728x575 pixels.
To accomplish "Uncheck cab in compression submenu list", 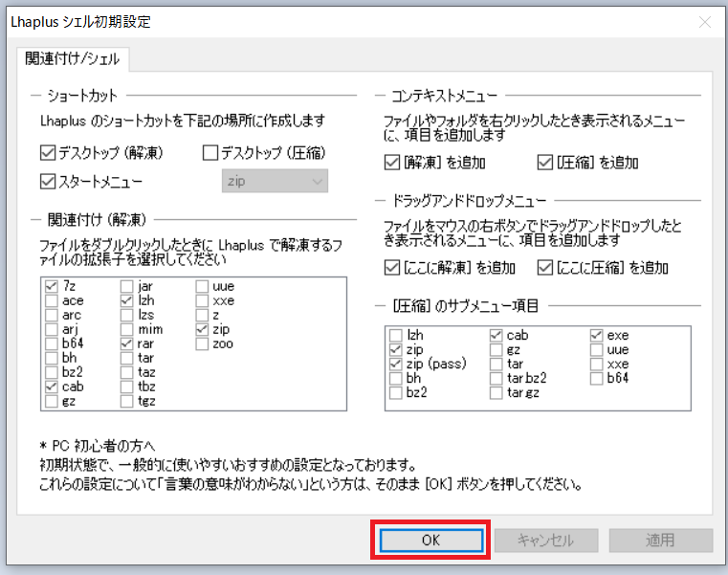I will pyautogui.click(x=496, y=335).
